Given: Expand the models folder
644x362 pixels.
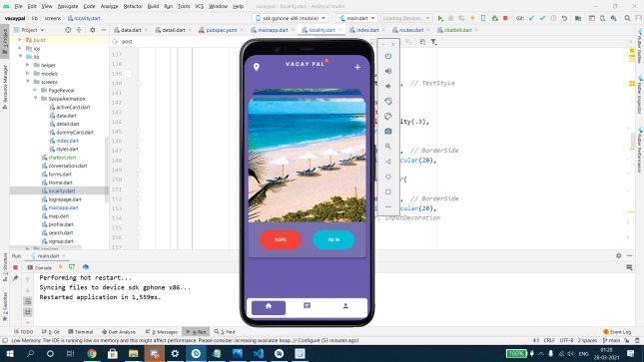Looking at the screenshot, I should tap(28, 74).
